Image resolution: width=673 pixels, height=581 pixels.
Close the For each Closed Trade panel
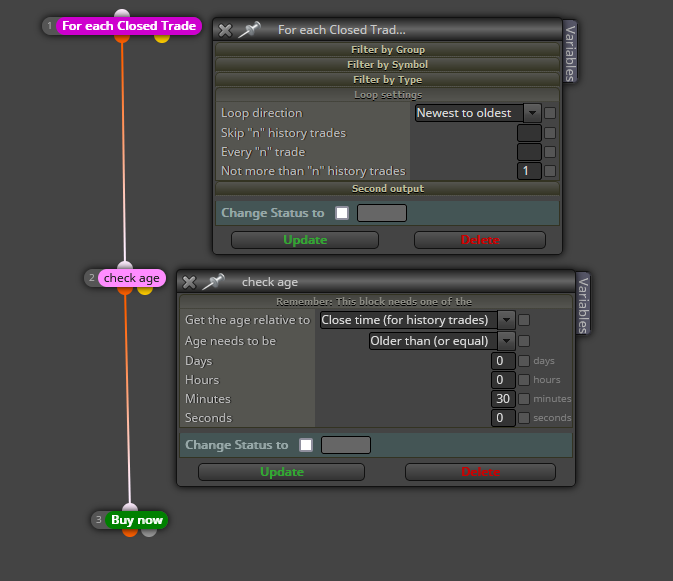225,30
